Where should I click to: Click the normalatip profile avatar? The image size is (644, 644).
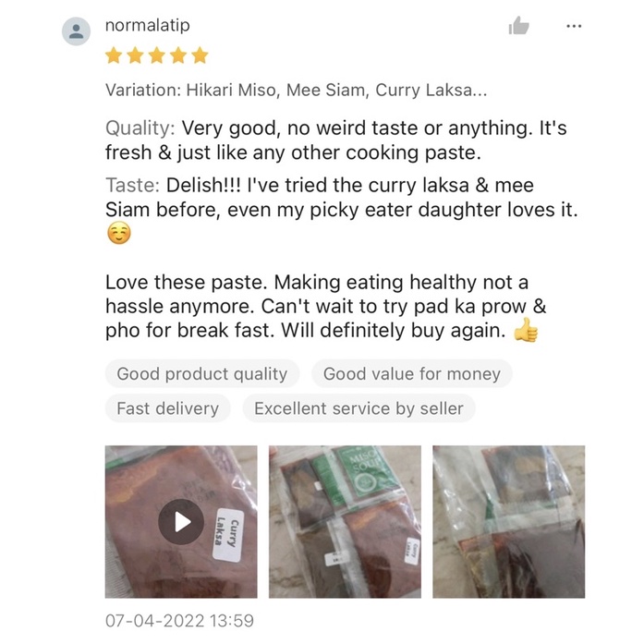pos(76,31)
